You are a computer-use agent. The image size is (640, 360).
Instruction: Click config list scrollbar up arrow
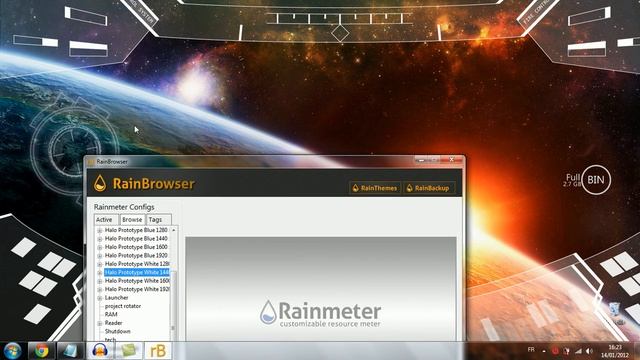(x=173, y=230)
